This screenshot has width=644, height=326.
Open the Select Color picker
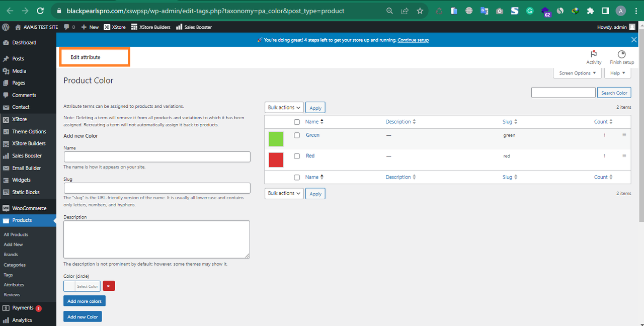point(82,286)
